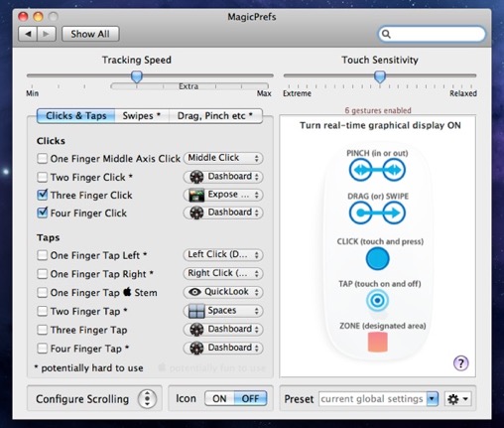This screenshot has height=428, width=504.
Task: Click the Dashboard icon in Four Finger Tap row
Action: (196, 348)
